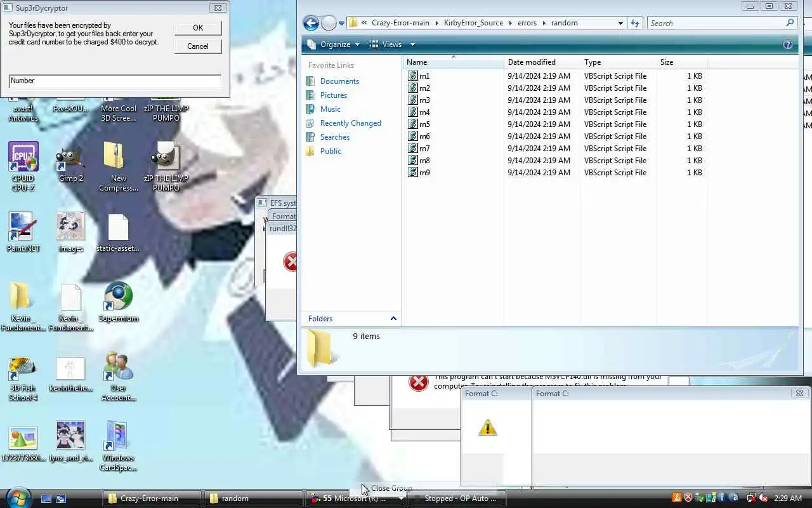
Task: Open Windows CardSpace shortcut
Action: 119,446
